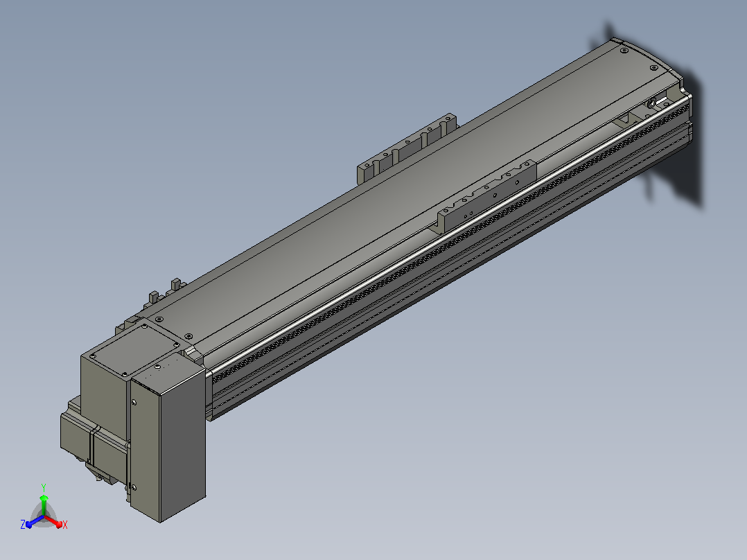
Task: Select the rear mounting bracket with slots
Action: point(406,148)
